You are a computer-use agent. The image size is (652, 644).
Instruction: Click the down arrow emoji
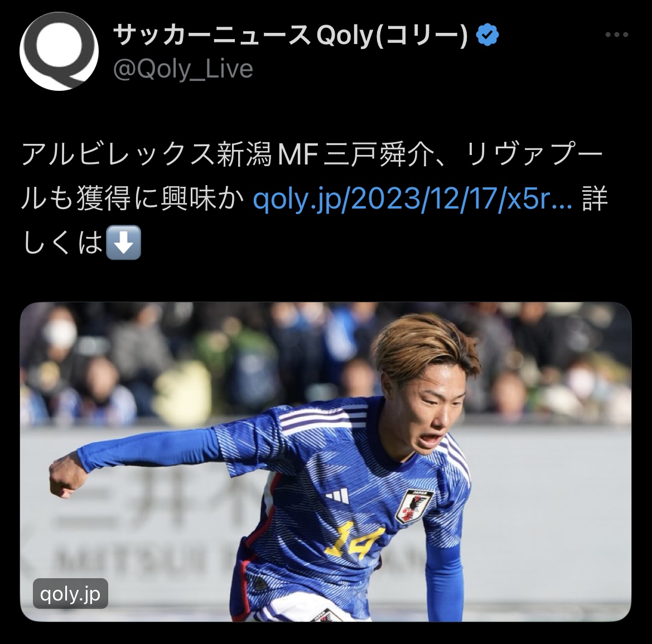tap(124, 243)
